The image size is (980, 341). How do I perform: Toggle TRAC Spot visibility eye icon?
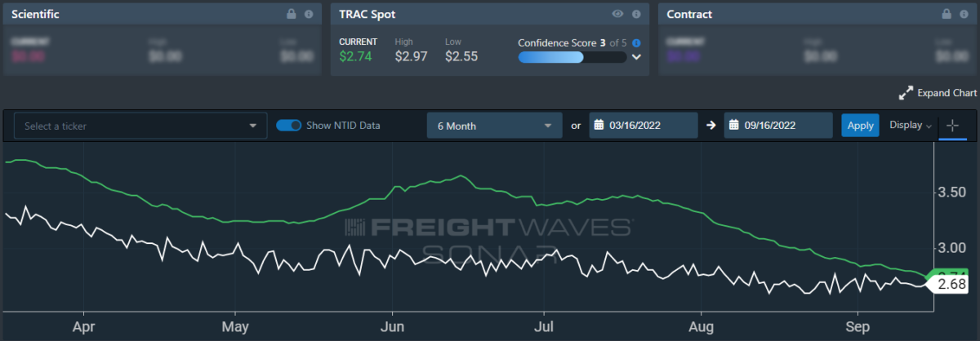click(x=618, y=15)
